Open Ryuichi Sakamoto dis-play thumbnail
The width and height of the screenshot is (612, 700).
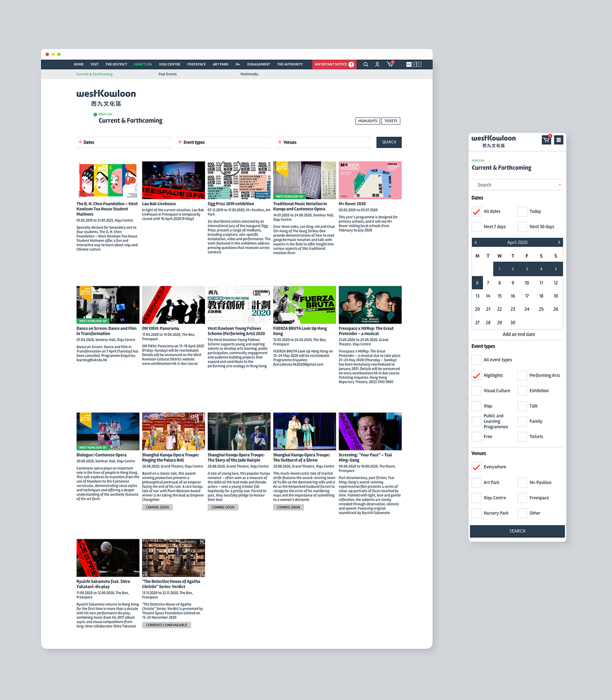click(x=108, y=558)
